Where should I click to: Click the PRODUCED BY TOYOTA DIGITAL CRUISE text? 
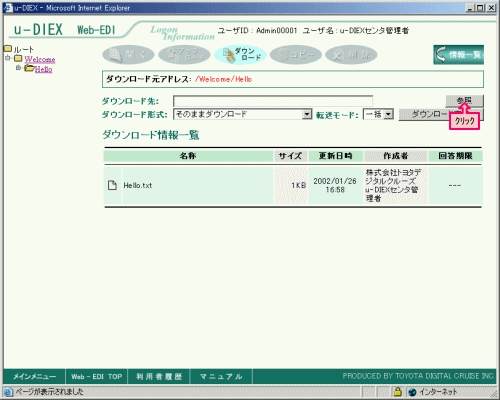coord(419,376)
